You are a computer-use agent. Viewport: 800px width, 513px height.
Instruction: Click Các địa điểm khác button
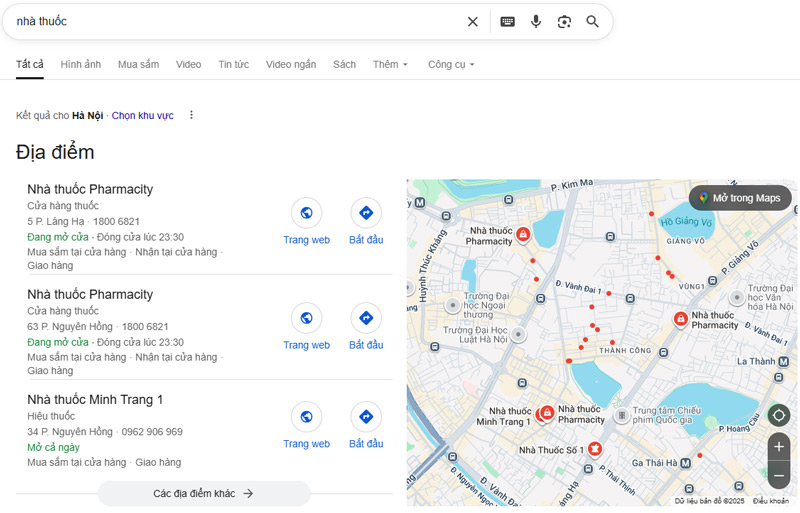coord(204,493)
